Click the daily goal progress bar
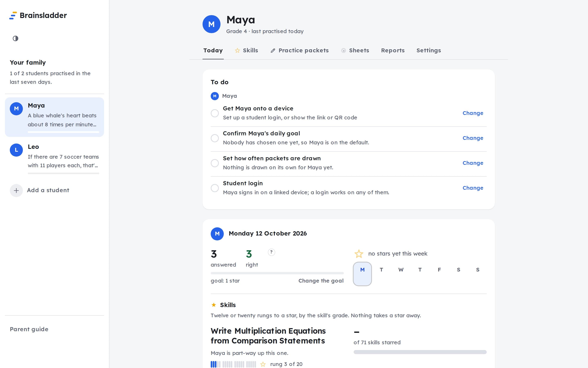The image size is (588, 368). (x=277, y=273)
